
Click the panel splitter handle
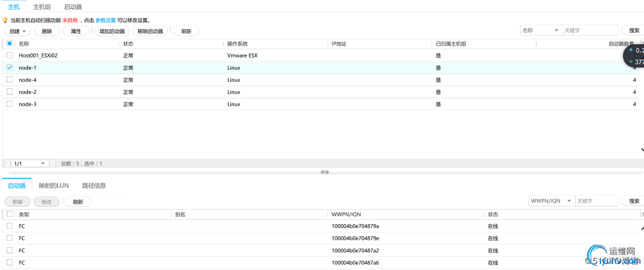click(x=325, y=172)
